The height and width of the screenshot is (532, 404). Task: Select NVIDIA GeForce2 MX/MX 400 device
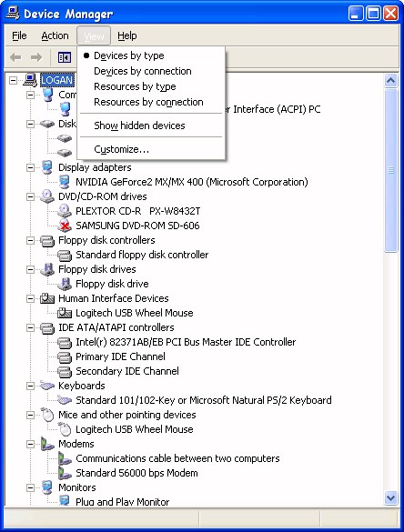coord(191,182)
